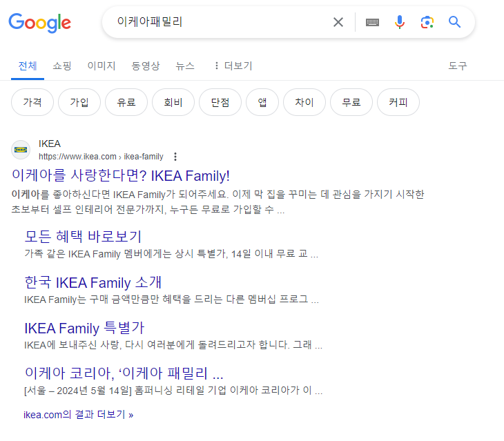
Task: Select the 가격 filter chip
Action: (x=32, y=102)
